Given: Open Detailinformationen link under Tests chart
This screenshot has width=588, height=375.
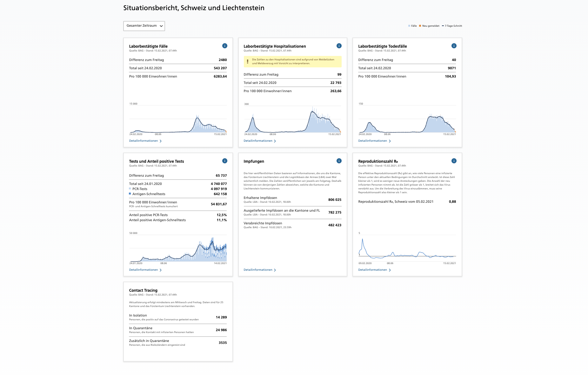Looking at the screenshot, I should point(145,270).
